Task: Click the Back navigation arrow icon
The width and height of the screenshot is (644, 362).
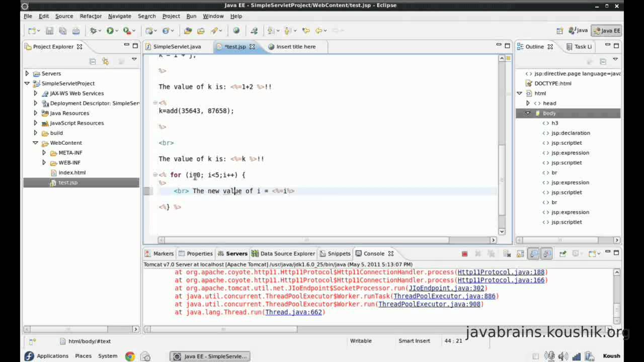Action: coord(319,31)
